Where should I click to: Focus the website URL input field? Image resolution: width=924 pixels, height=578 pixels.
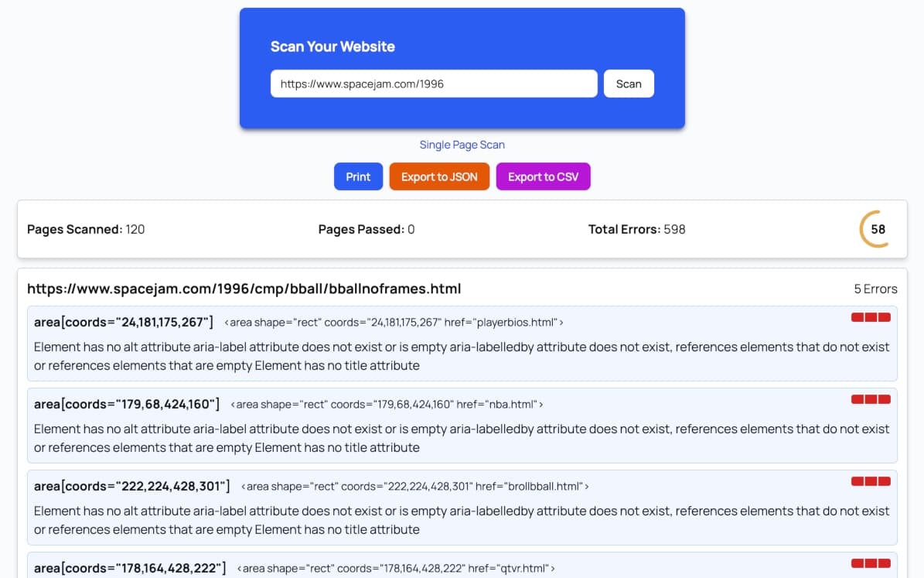coord(433,84)
